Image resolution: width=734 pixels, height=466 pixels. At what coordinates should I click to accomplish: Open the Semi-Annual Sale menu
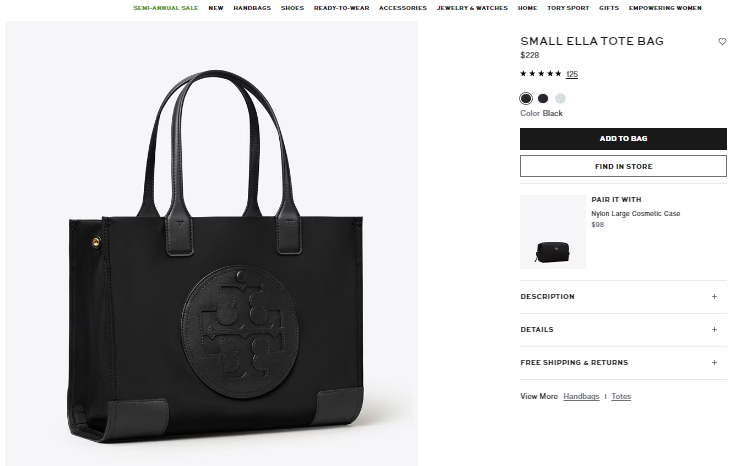pyautogui.click(x=166, y=8)
